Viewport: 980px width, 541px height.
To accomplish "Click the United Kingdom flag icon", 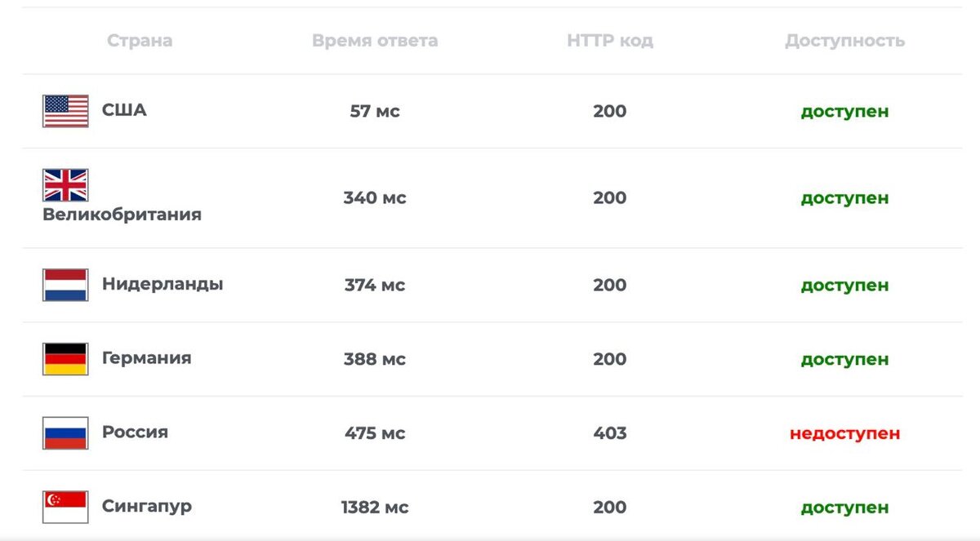I will tap(65, 185).
